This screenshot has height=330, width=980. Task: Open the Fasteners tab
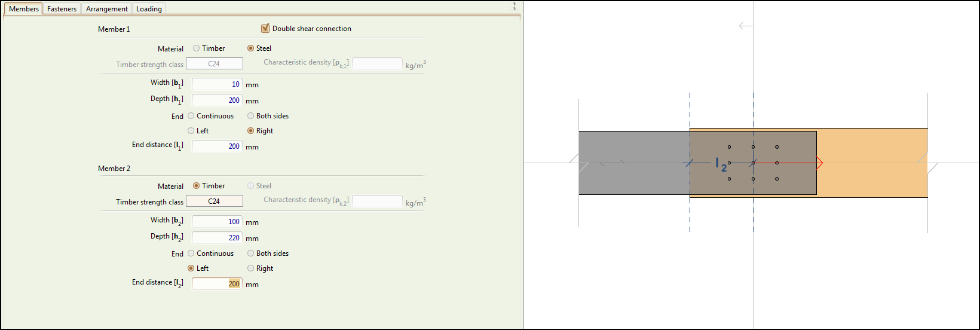click(x=62, y=9)
